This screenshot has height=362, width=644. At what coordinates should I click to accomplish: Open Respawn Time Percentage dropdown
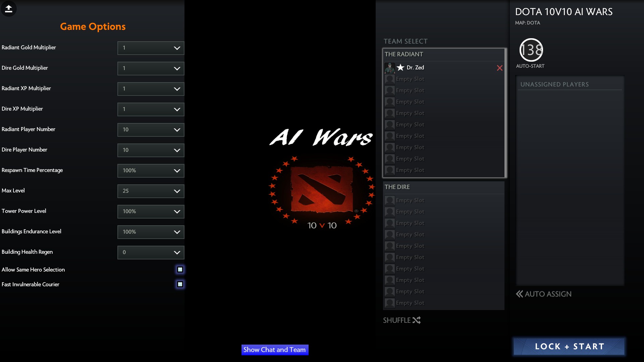(x=151, y=171)
